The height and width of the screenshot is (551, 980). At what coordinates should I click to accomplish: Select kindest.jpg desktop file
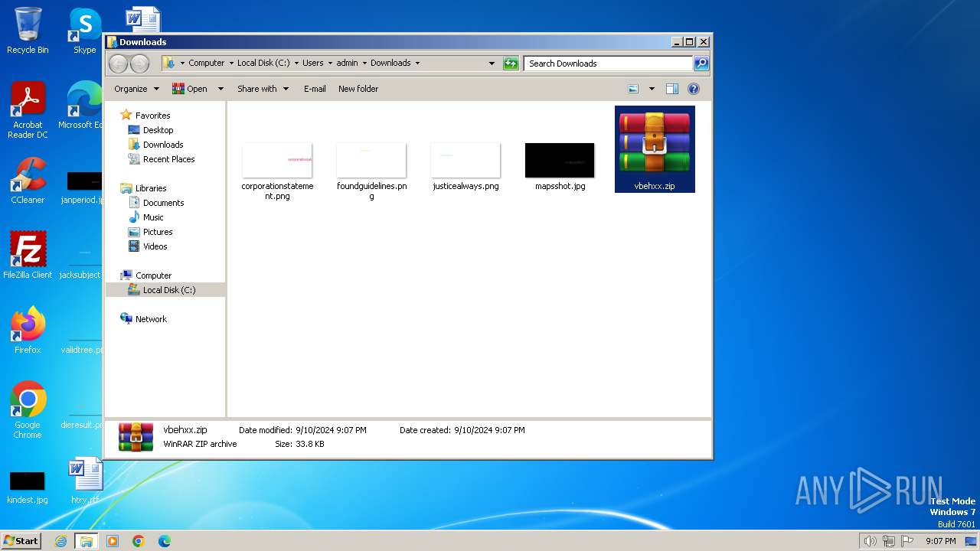pos(28,487)
